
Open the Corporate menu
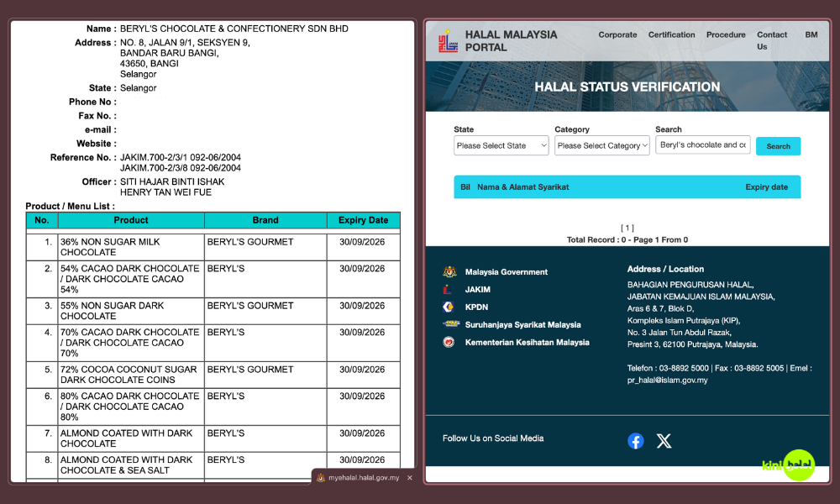617,35
